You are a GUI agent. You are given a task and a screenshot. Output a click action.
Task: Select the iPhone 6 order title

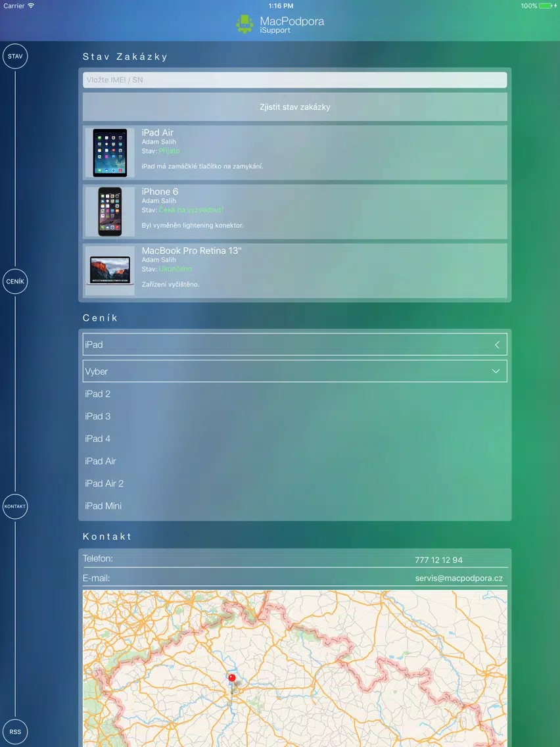click(x=160, y=191)
